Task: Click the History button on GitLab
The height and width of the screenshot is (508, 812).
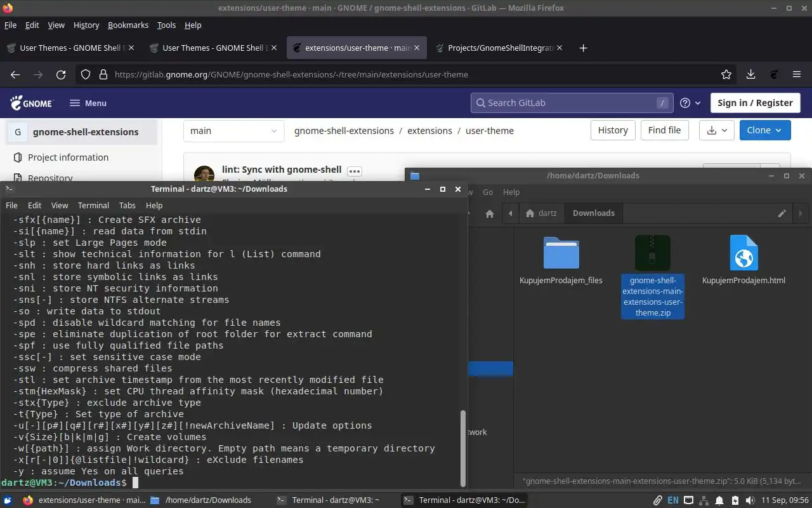Action: pyautogui.click(x=613, y=130)
